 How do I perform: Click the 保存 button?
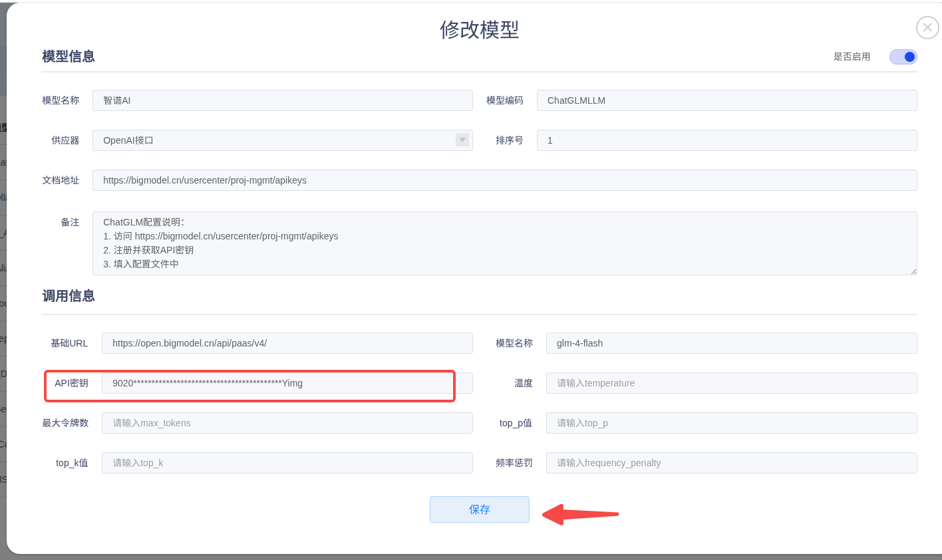[479, 509]
